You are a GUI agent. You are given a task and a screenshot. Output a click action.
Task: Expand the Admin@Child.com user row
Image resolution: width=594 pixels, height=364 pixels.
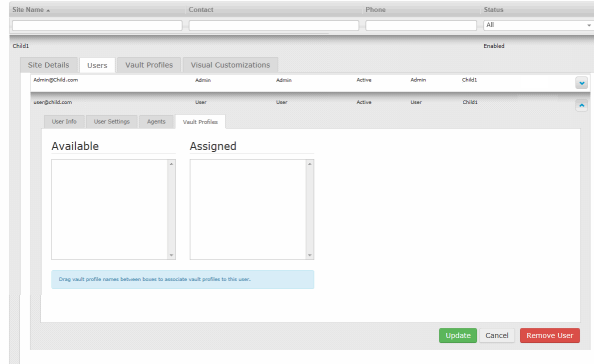point(581,83)
